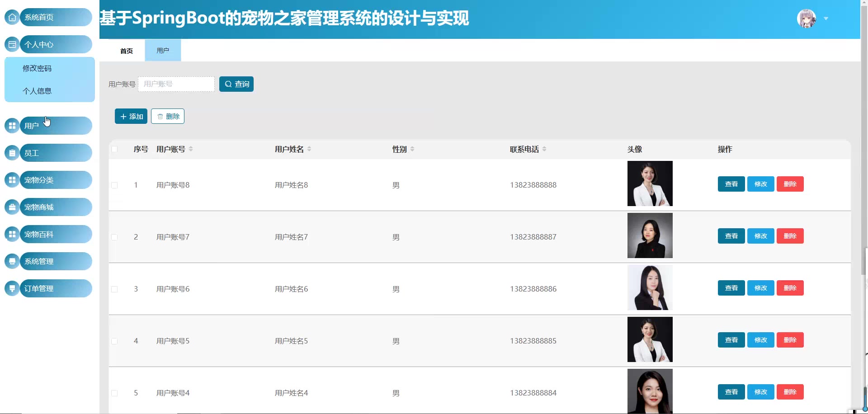Check the row checkbox for 用户账号4
The image size is (868, 414).
(114, 393)
